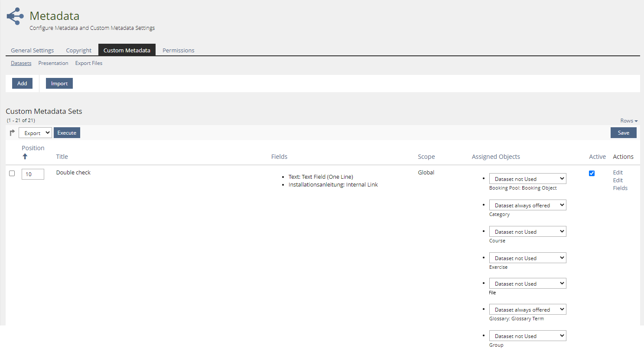Click the Edit Fields link

point(620,184)
